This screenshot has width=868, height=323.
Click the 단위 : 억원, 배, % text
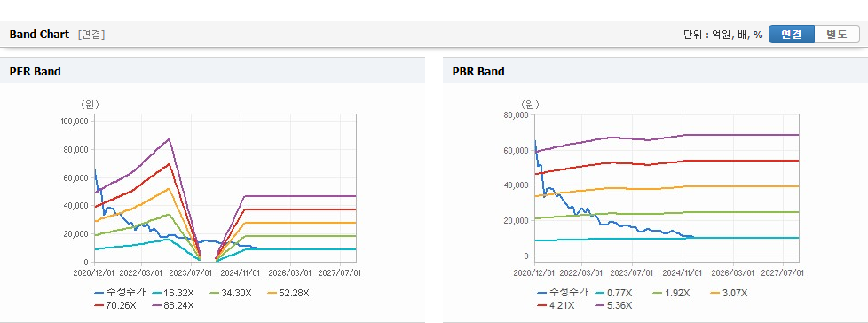pos(723,35)
